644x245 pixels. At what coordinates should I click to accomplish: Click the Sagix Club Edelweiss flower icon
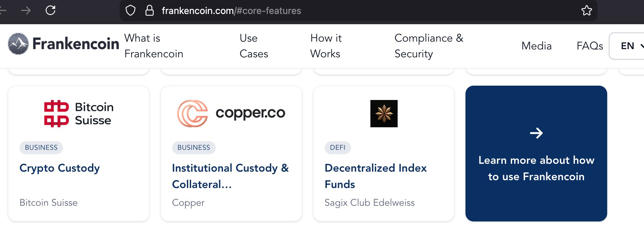tap(384, 114)
